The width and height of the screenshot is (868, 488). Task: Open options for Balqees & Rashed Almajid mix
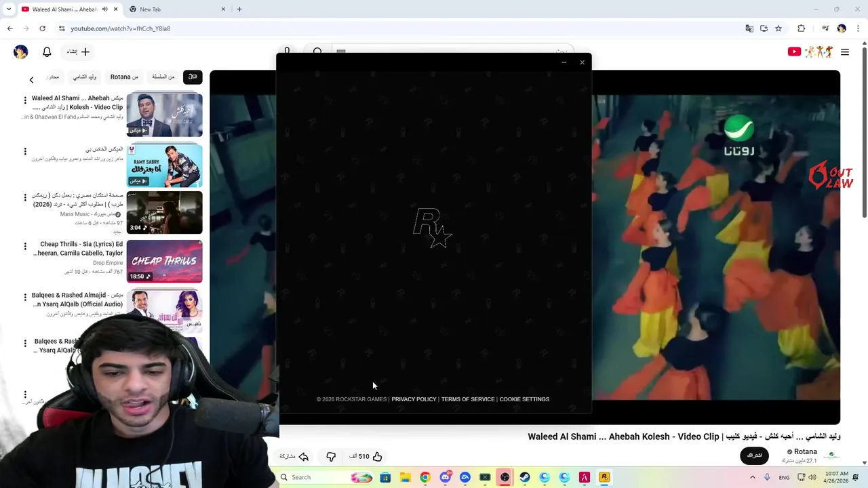tap(25, 297)
